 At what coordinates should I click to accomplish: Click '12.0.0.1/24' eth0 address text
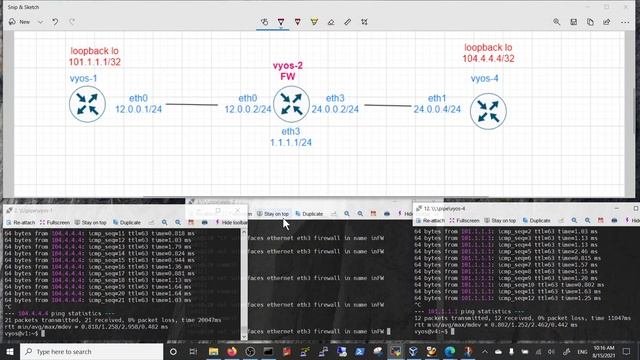(x=138, y=109)
